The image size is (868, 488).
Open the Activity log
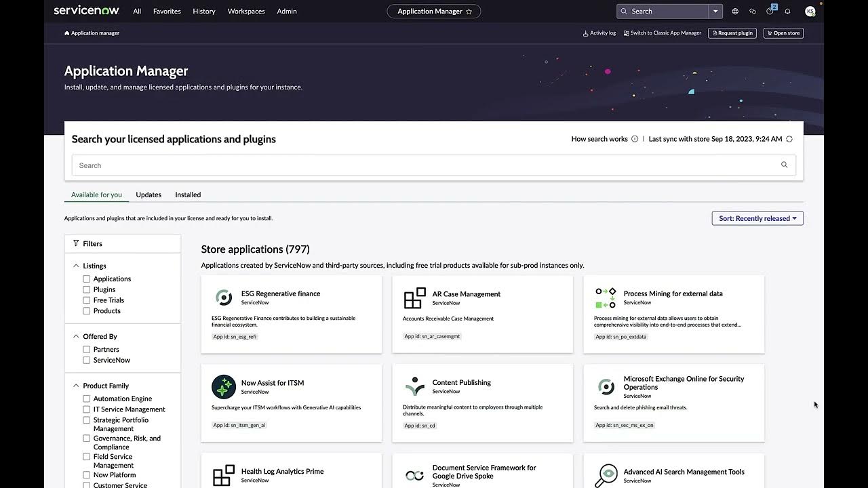click(x=599, y=33)
